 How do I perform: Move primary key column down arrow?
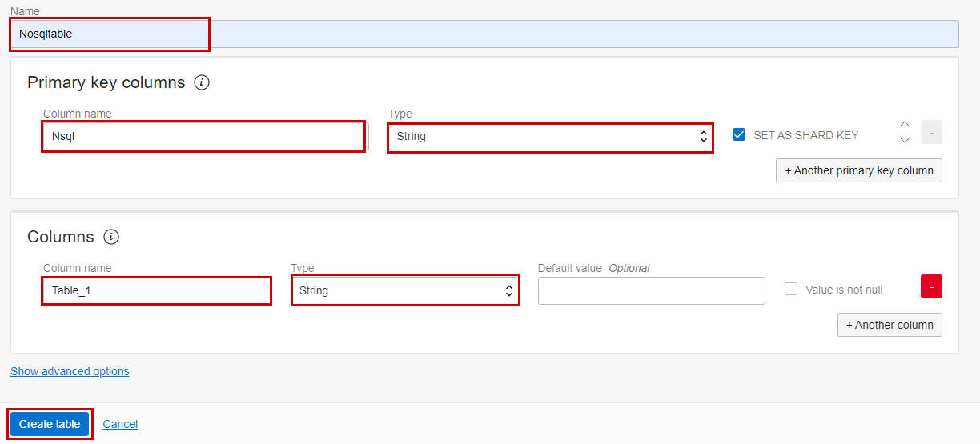pos(905,140)
